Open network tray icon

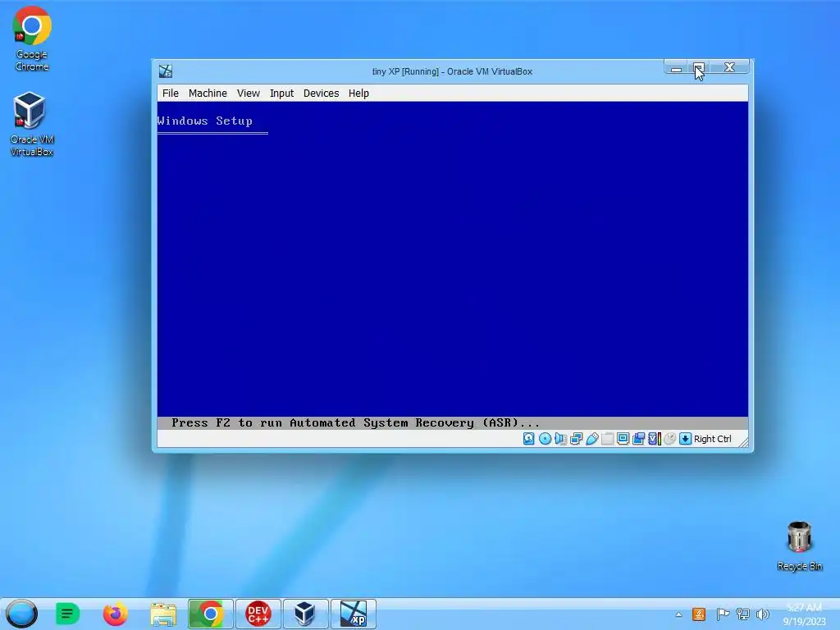pos(743,614)
